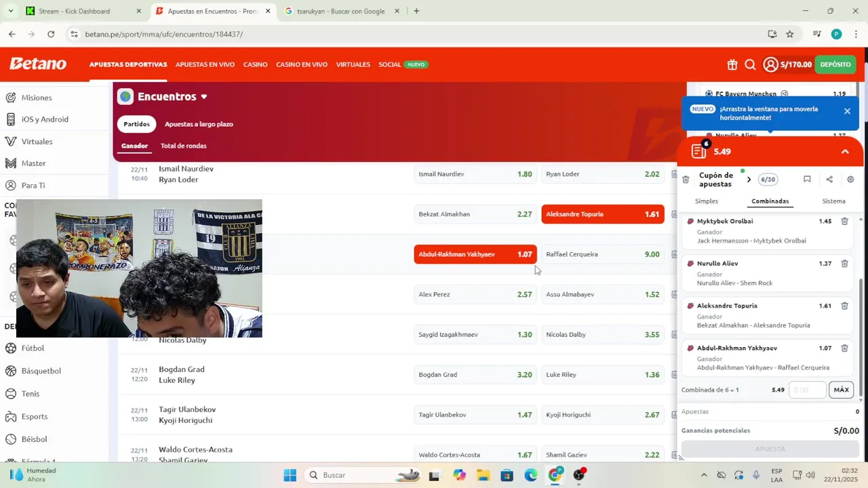Select Apuestas a largo plazo tab

(x=199, y=124)
